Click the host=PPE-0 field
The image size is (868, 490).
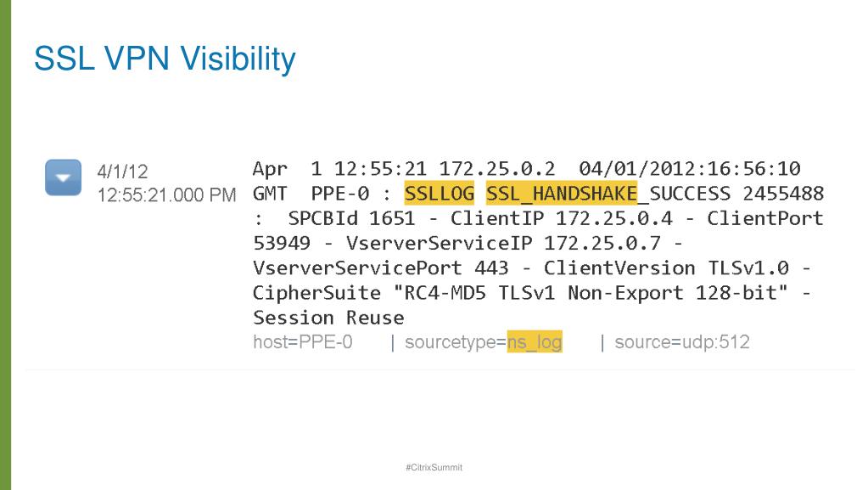303,342
